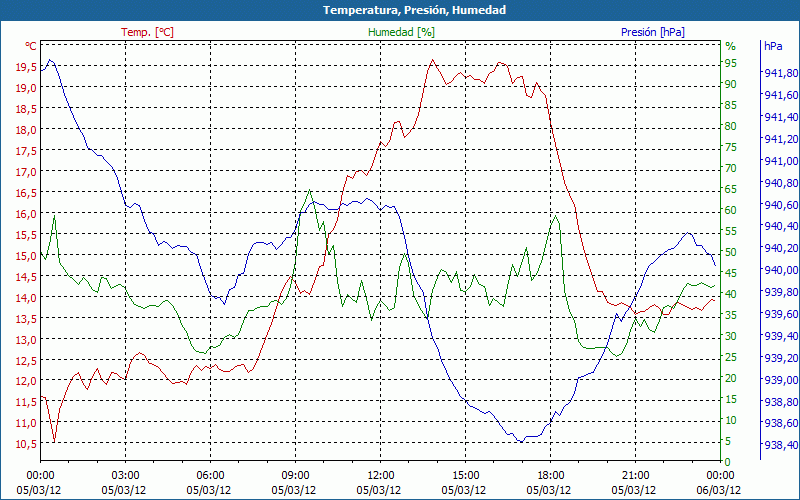This screenshot has width=800, height=500.
Task: Click the '939,40' pressure axis value
Action: click(x=781, y=336)
